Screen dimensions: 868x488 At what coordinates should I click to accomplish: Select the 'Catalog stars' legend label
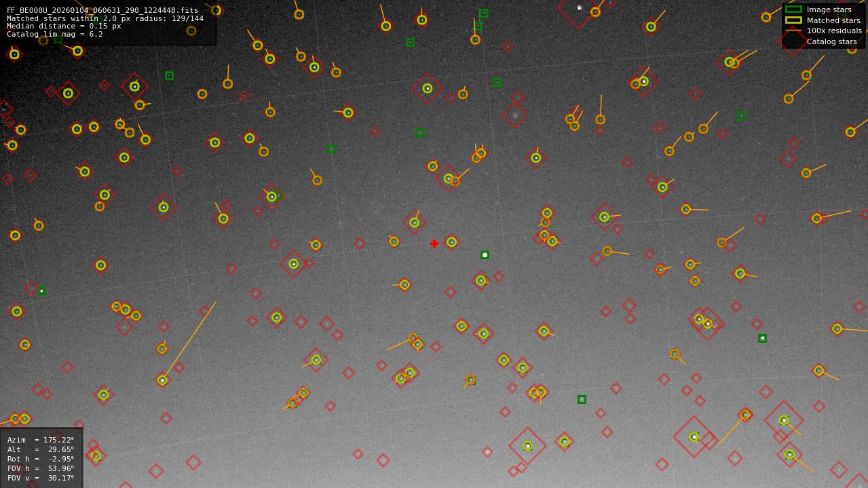(x=831, y=41)
